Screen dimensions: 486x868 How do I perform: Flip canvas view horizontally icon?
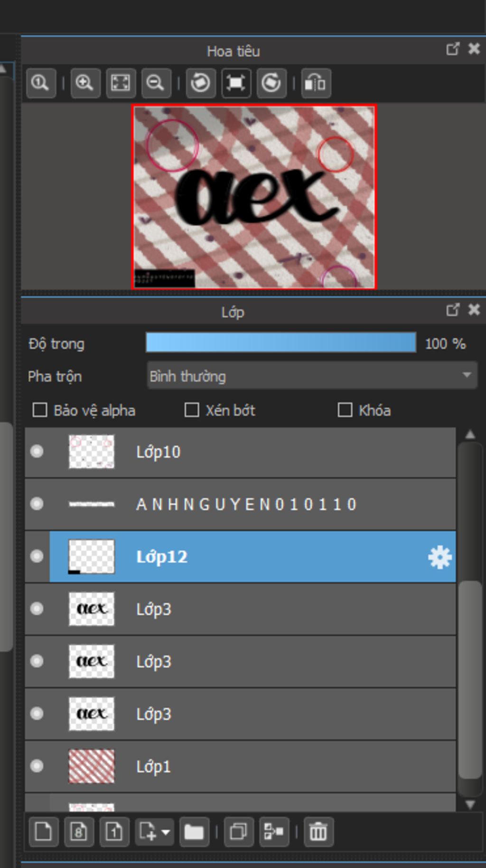click(316, 83)
